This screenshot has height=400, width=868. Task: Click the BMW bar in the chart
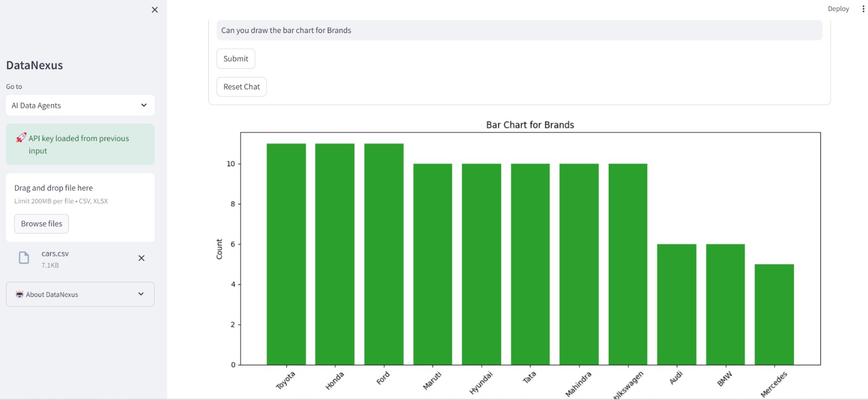(725, 305)
